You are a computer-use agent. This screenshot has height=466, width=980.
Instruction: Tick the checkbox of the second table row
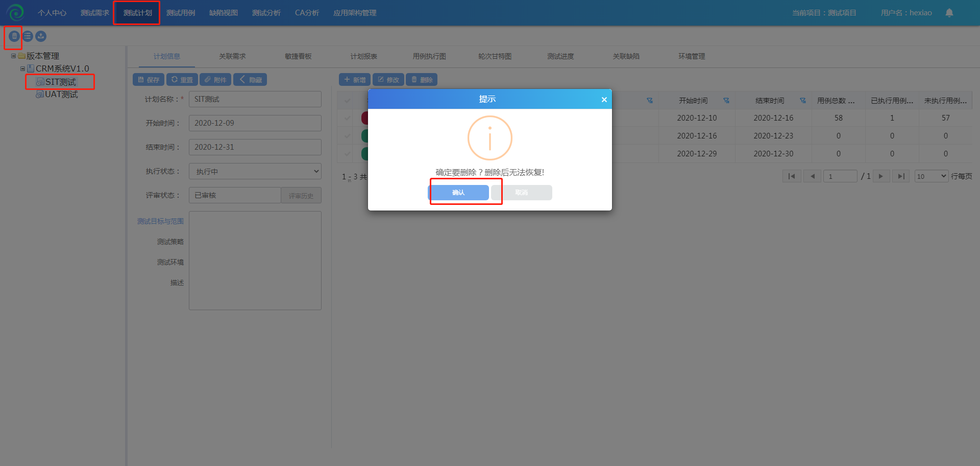click(348, 136)
